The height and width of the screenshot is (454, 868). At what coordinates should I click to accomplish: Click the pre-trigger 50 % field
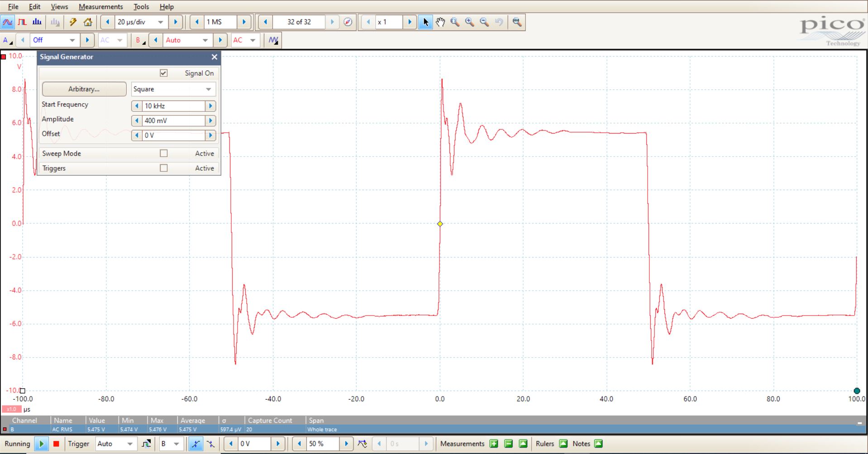323,444
